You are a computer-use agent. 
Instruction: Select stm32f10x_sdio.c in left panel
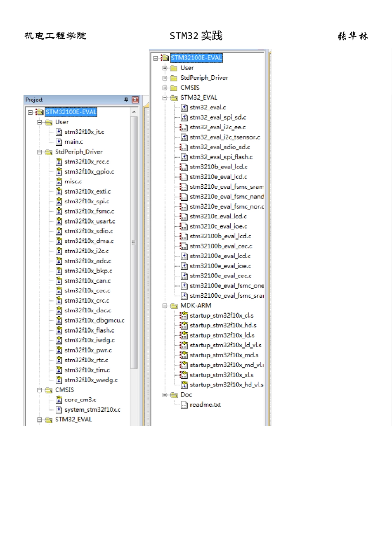tap(89, 231)
